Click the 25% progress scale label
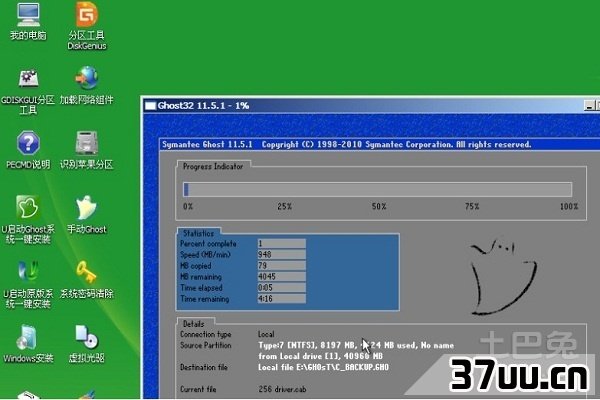Screen dimensions: 600x400 [x=284, y=207]
